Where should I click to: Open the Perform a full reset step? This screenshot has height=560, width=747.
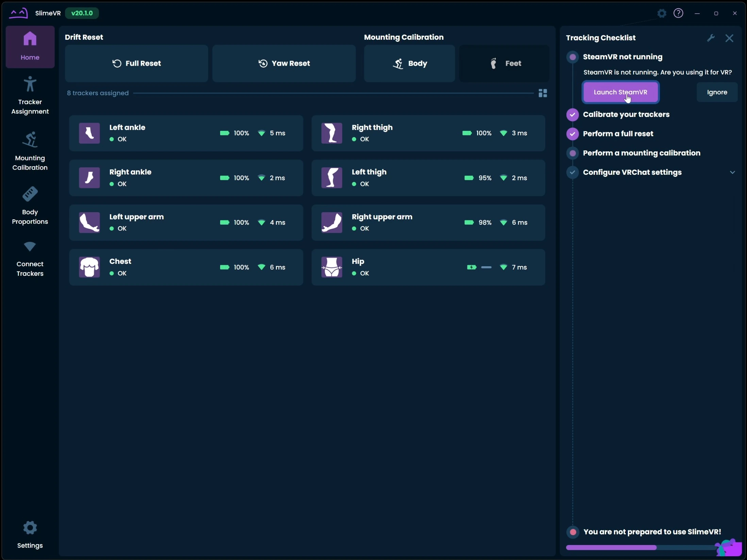618,134
